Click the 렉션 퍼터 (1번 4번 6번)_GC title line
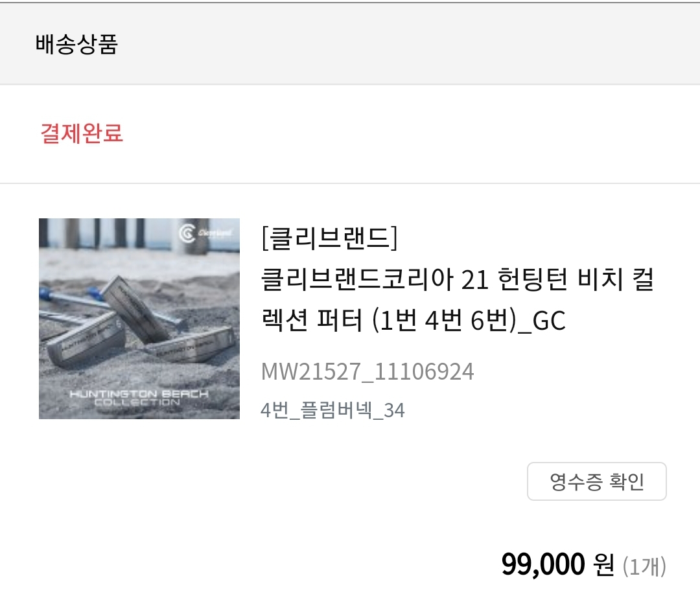The image size is (700, 609). [x=414, y=320]
